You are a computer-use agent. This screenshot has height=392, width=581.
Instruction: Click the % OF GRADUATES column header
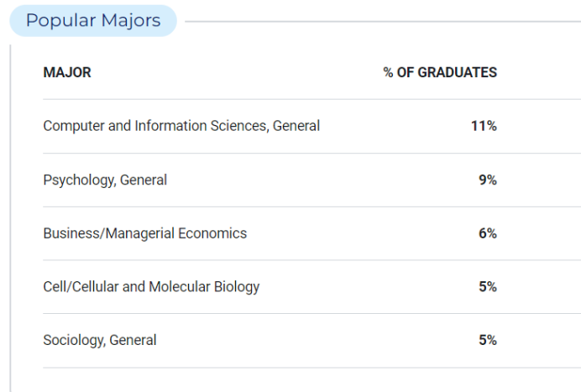(440, 72)
